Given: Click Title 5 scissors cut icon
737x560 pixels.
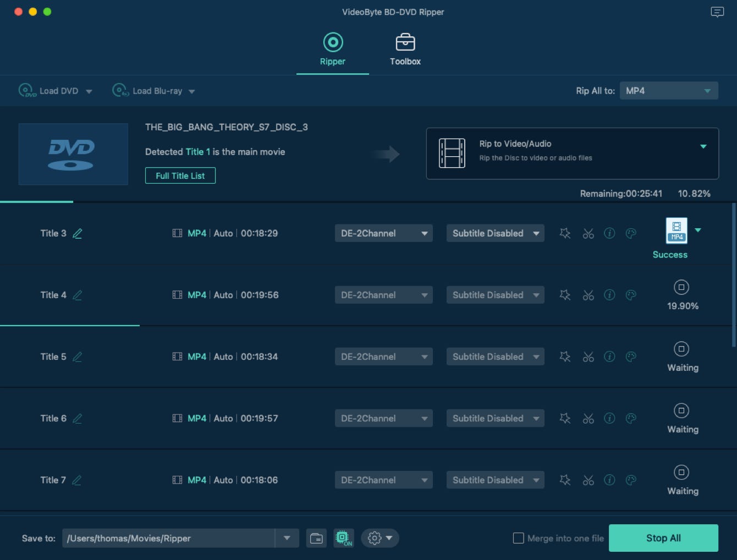Looking at the screenshot, I should pos(588,356).
